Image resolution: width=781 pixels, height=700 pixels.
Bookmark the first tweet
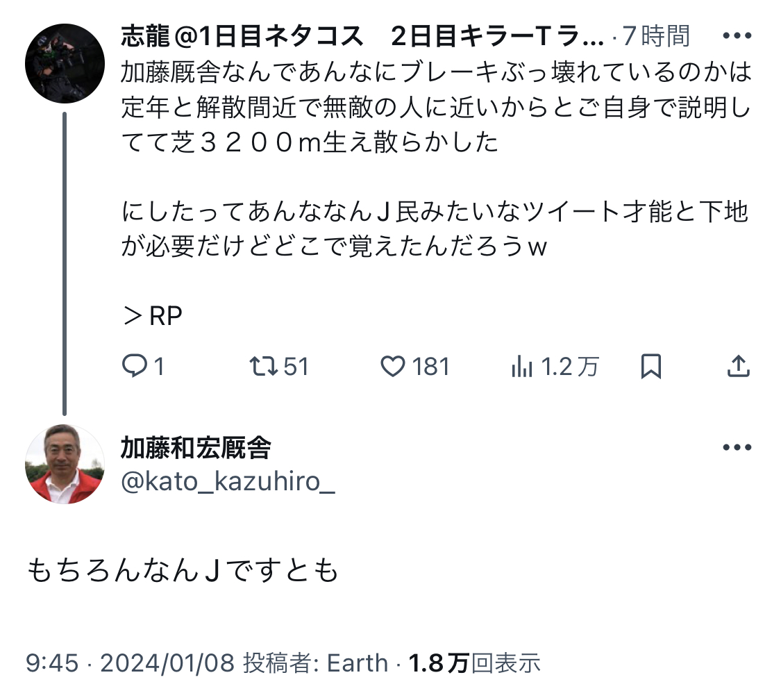pos(650,366)
